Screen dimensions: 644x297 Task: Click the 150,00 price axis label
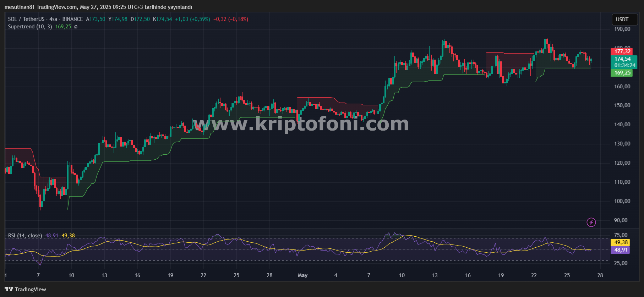click(622, 105)
